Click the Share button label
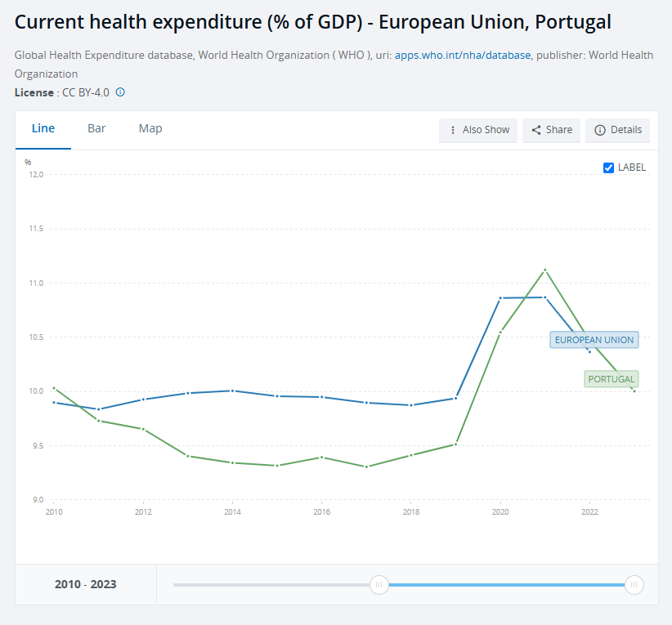This screenshot has height=625, width=672. [x=559, y=130]
